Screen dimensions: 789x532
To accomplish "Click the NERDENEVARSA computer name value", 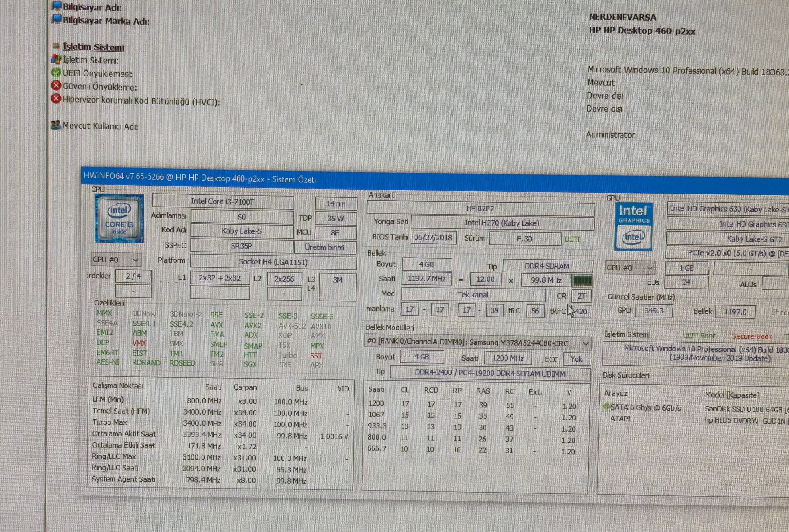I will (x=623, y=17).
